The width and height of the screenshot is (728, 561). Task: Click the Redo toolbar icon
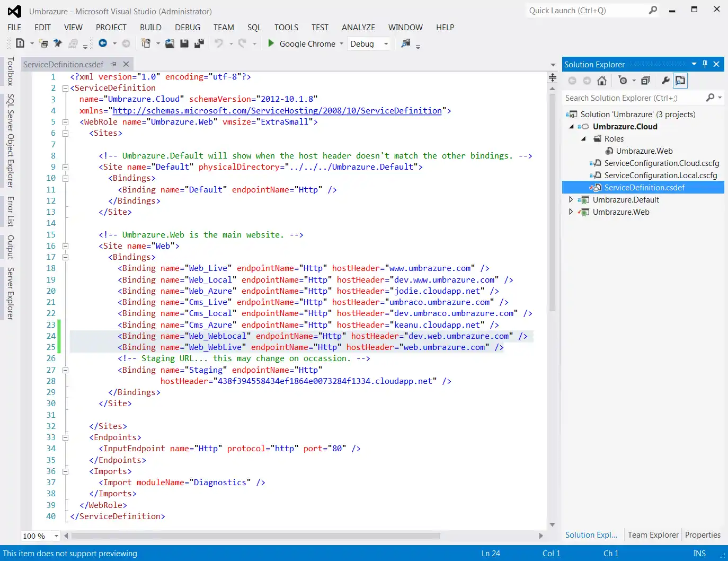pos(242,43)
